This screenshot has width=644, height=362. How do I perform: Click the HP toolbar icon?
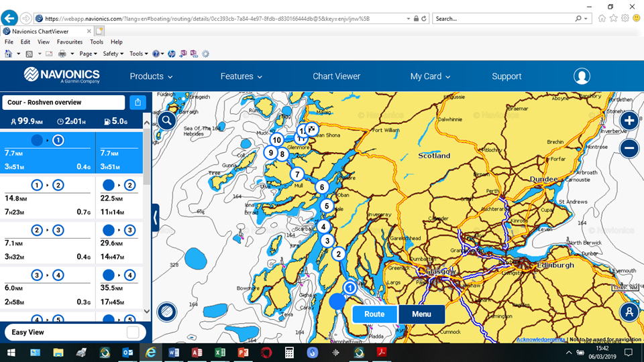[172, 54]
